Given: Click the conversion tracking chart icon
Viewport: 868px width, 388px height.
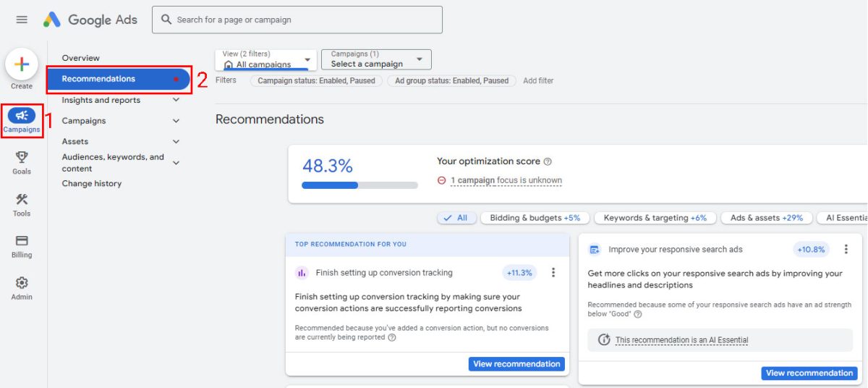Looking at the screenshot, I should pos(302,273).
